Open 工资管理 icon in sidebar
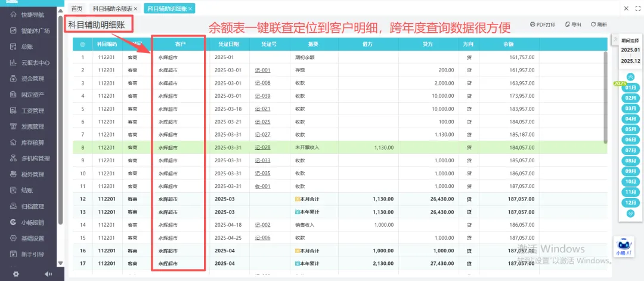Image resolution: width=644 pixels, height=281 pixels. [x=14, y=110]
